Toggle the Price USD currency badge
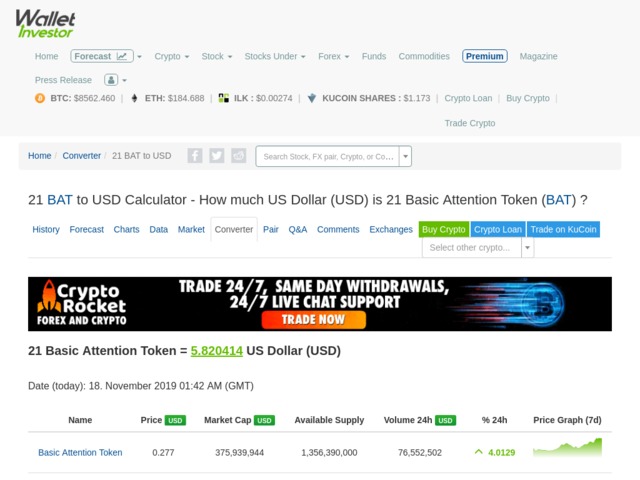The height and width of the screenshot is (480, 640). point(175,420)
